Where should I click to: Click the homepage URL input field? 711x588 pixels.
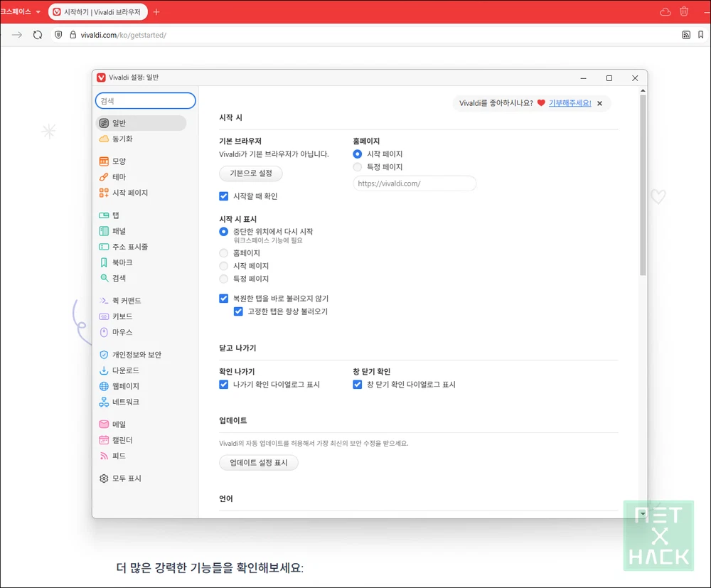[x=415, y=183]
